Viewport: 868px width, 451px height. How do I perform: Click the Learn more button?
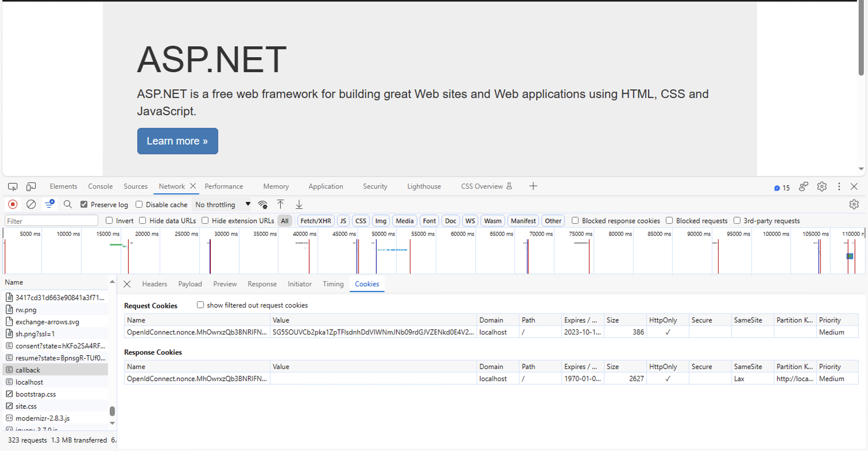click(x=177, y=141)
